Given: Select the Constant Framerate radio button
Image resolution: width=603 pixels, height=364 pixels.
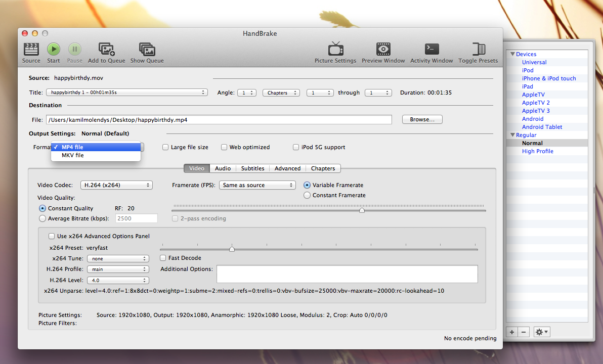Looking at the screenshot, I should click(x=307, y=195).
